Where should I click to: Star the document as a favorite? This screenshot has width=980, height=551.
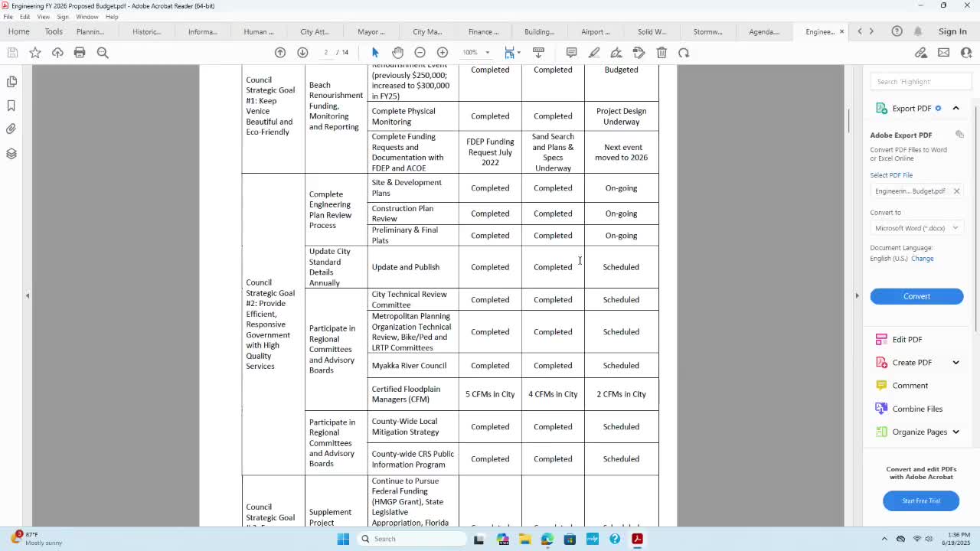point(35,52)
